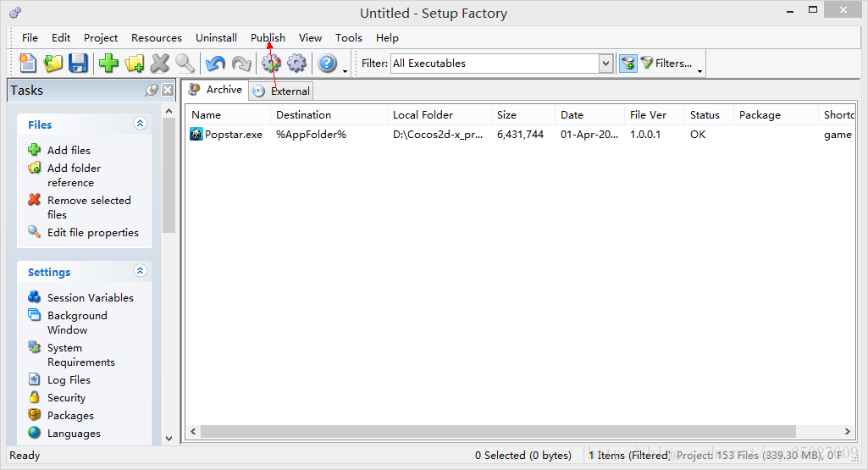This screenshot has height=470, width=868.
Task: Sort by the Local Folder column header
Action: (440, 114)
